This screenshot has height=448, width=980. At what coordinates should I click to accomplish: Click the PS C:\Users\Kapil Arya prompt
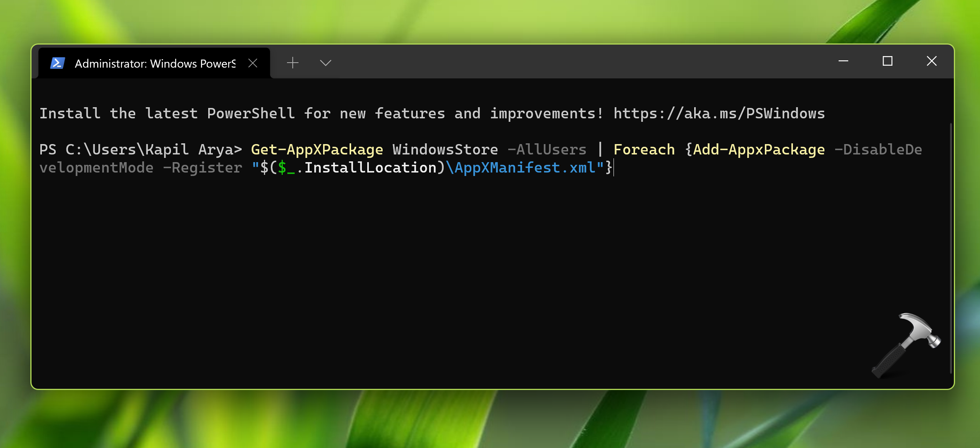pos(141,149)
